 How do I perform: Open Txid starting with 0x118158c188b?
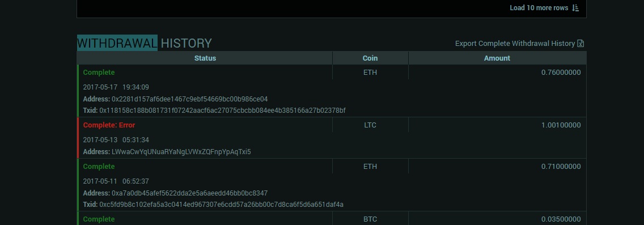(222, 111)
